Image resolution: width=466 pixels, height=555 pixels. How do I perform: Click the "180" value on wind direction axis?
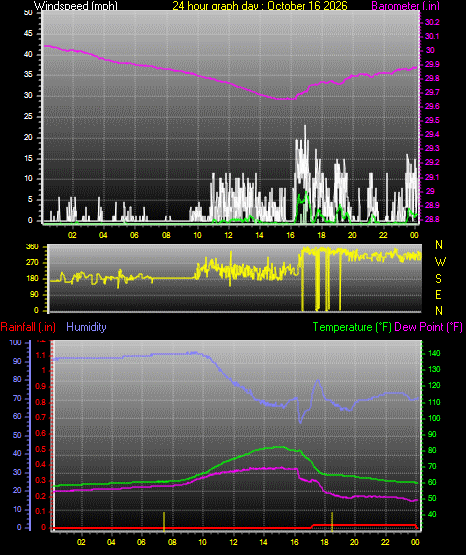pos(32,279)
